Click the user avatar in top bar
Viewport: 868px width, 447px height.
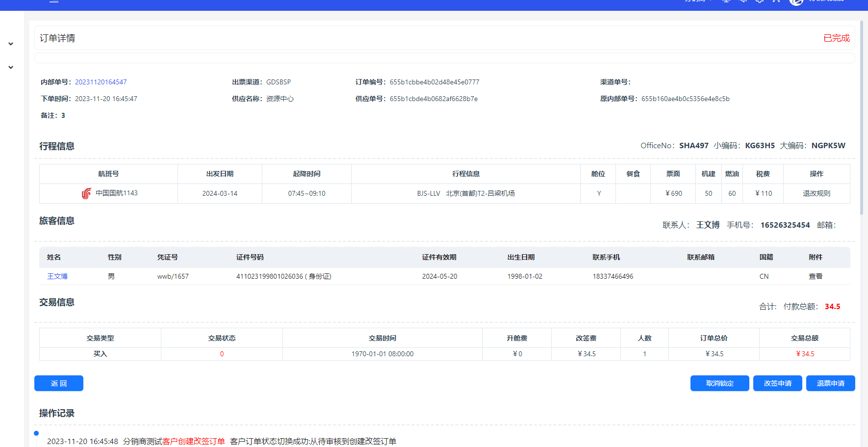[x=796, y=1]
